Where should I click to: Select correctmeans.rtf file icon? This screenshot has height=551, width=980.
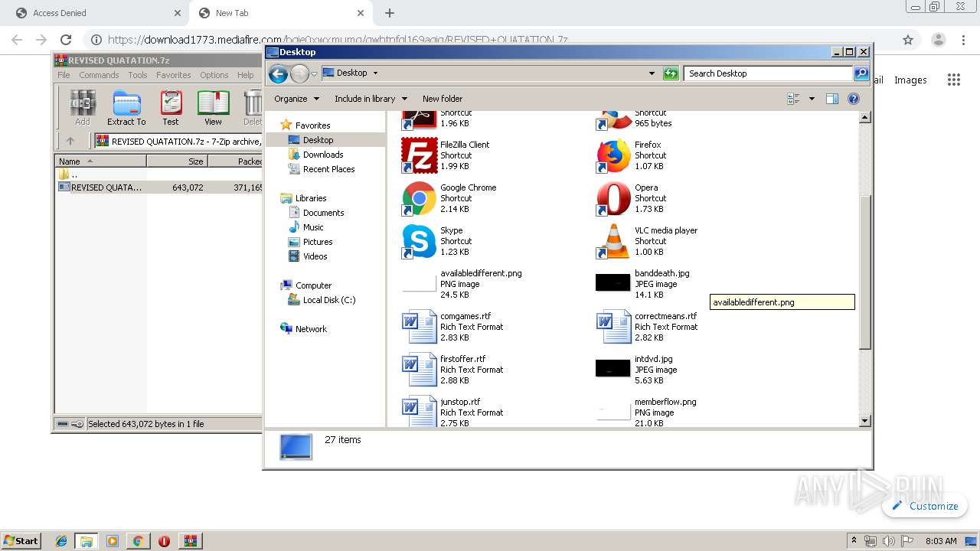tap(613, 327)
